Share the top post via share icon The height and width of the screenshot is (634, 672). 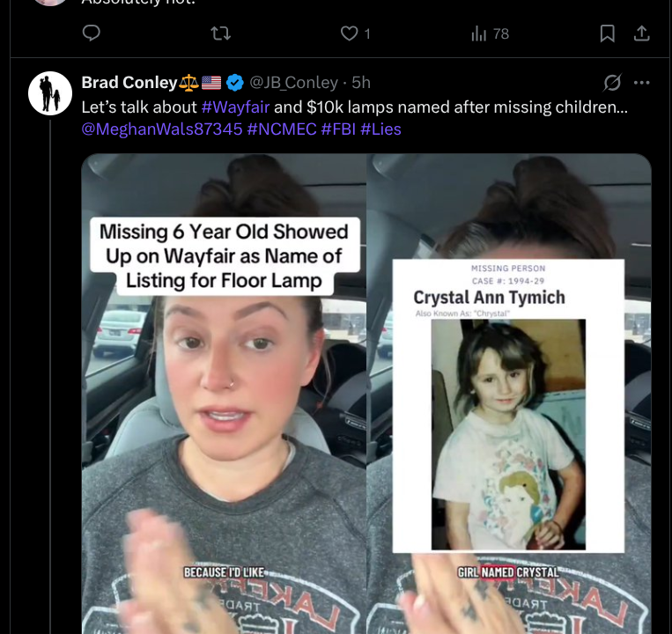[642, 33]
